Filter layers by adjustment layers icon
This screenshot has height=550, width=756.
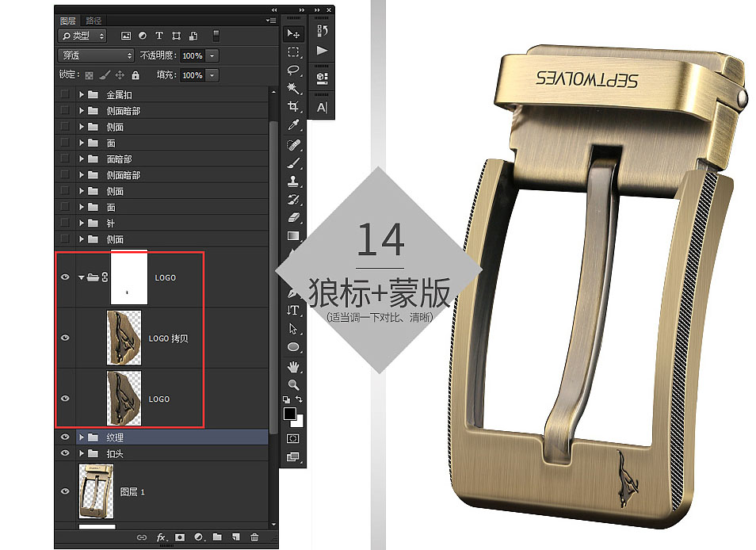(143, 36)
